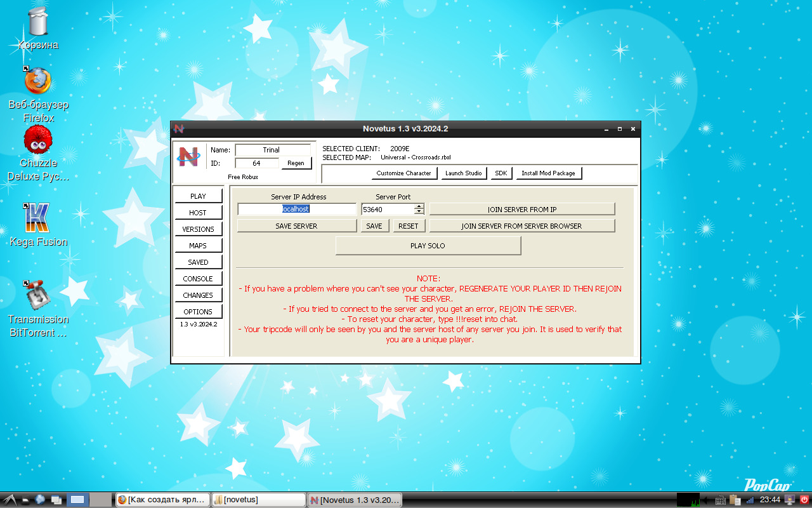This screenshot has height=508, width=812.
Task: Click the ID input field showing 64
Action: [x=257, y=163]
